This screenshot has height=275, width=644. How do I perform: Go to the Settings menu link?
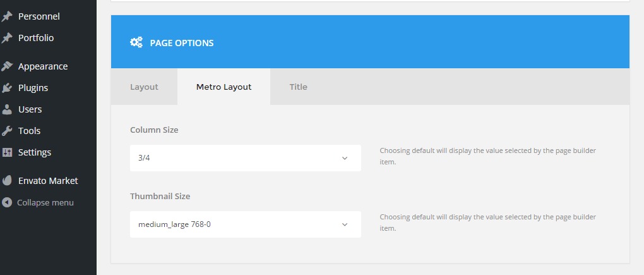(x=35, y=152)
